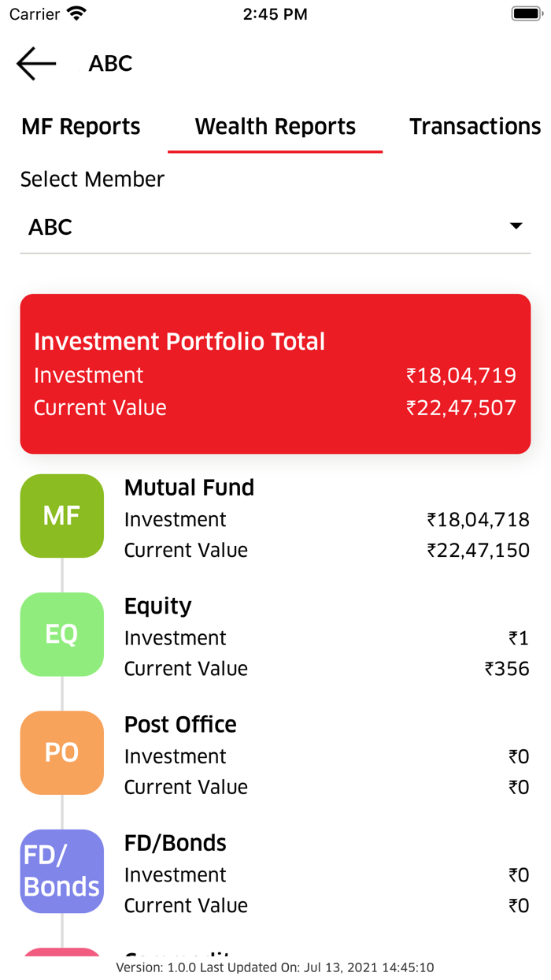Click the back arrow next to ABC

(35, 63)
